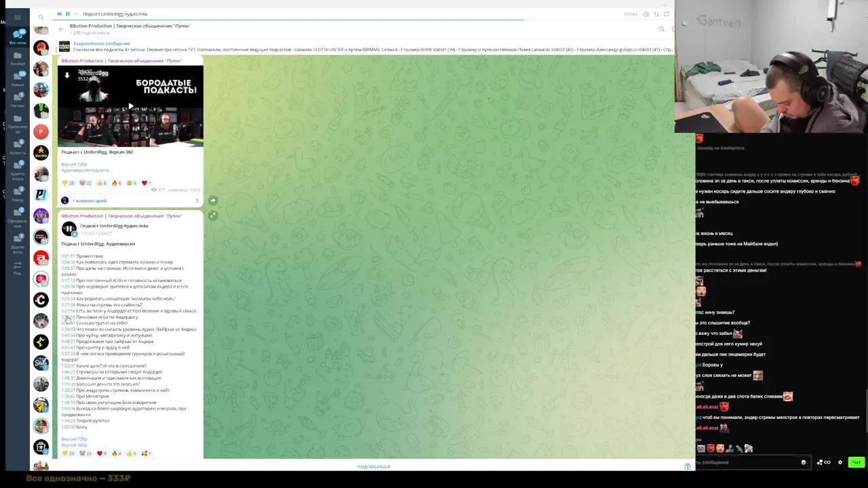
Task: Open the chat with black C logo avatar
Action: [x=41, y=300]
